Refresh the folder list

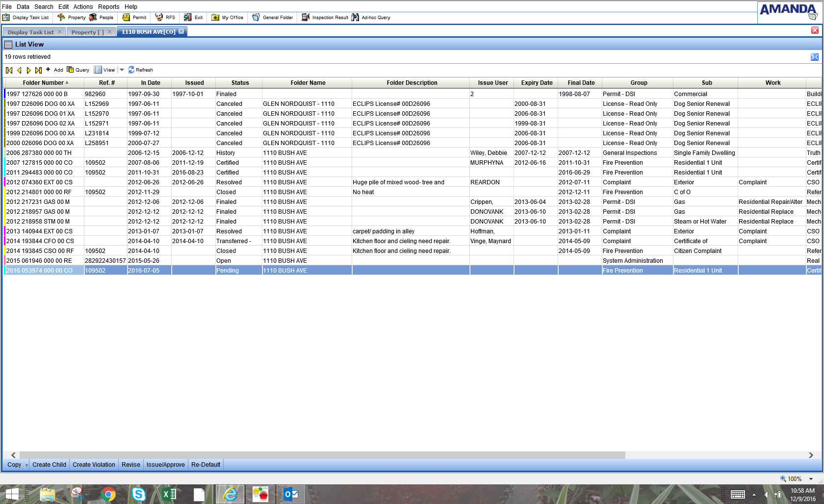point(141,70)
